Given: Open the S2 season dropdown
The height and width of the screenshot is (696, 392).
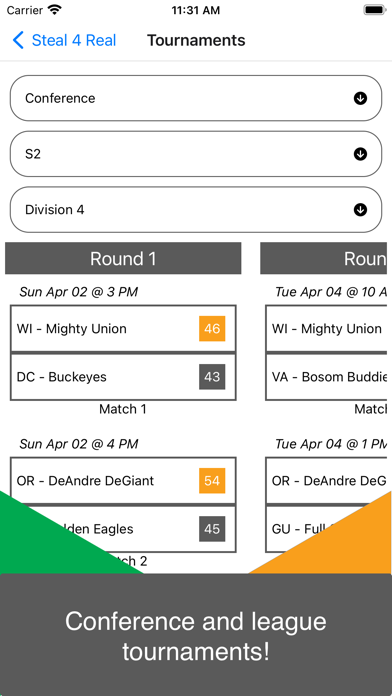Looking at the screenshot, I should click(x=196, y=154).
